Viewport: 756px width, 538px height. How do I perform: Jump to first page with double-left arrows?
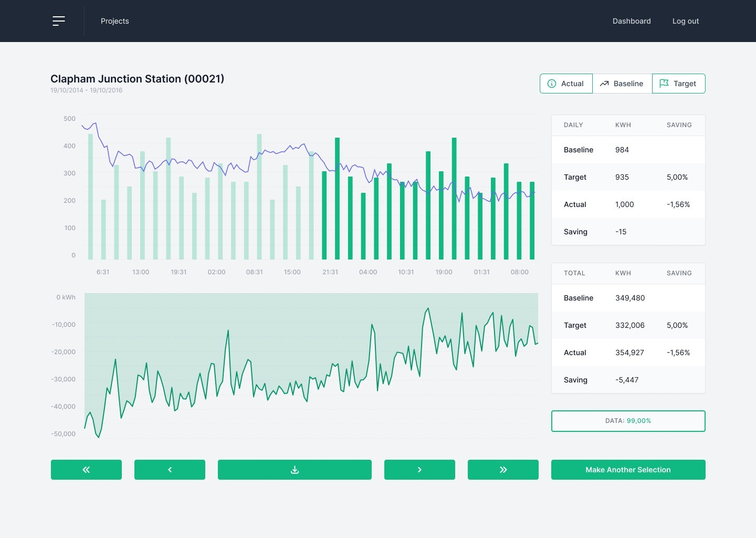pos(86,470)
